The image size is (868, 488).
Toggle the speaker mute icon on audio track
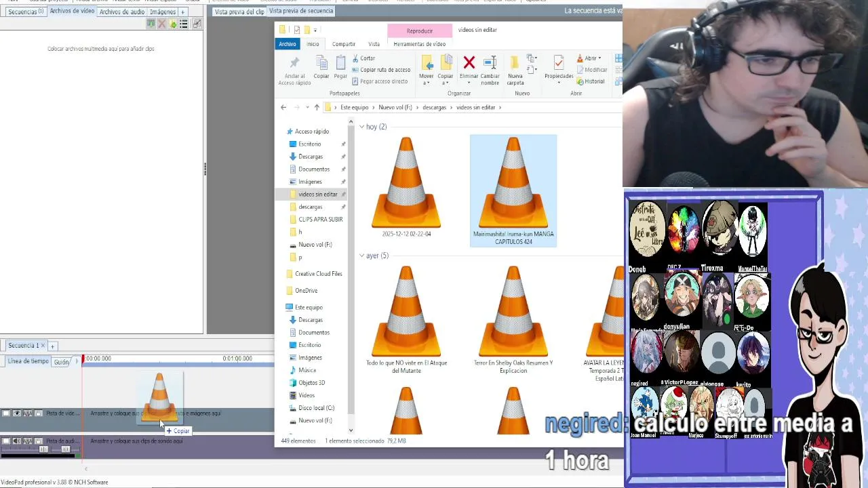(x=17, y=441)
